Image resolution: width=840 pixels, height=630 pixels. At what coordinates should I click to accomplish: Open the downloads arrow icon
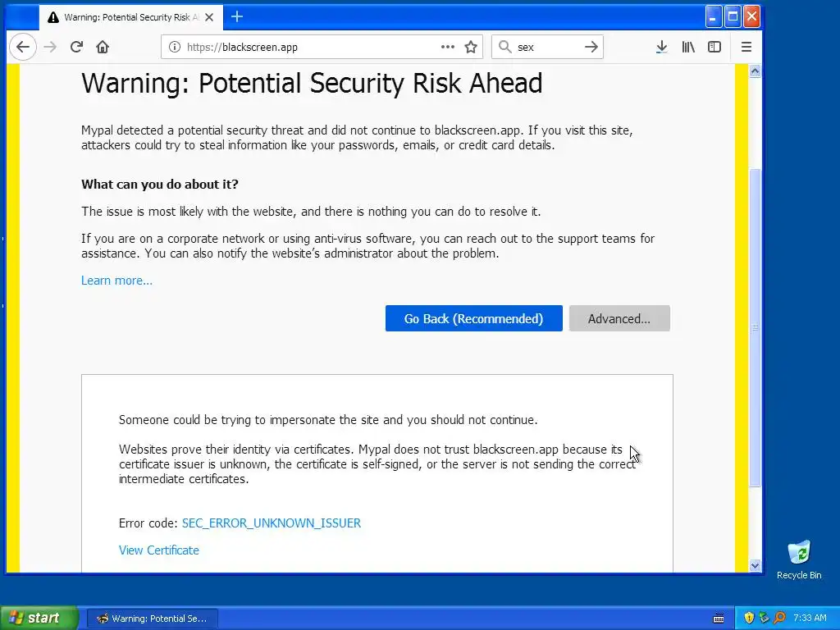tap(662, 47)
